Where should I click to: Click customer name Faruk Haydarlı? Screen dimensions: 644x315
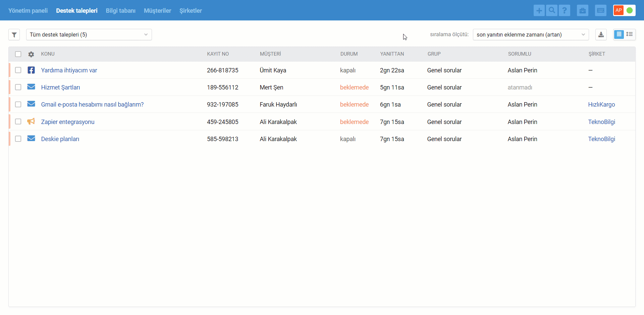pos(278,105)
